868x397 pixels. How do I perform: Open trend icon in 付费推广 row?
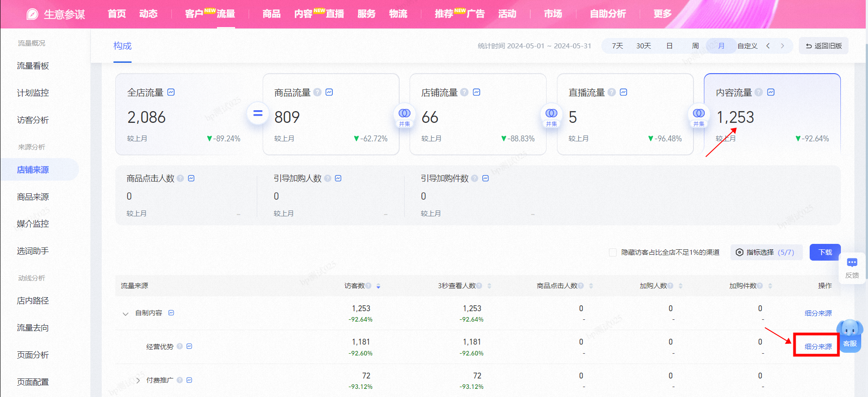(189, 380)
